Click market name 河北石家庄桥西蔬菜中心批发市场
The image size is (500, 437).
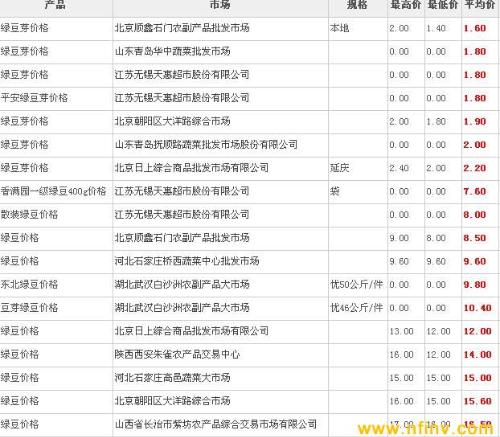click(x=187, y=261)
